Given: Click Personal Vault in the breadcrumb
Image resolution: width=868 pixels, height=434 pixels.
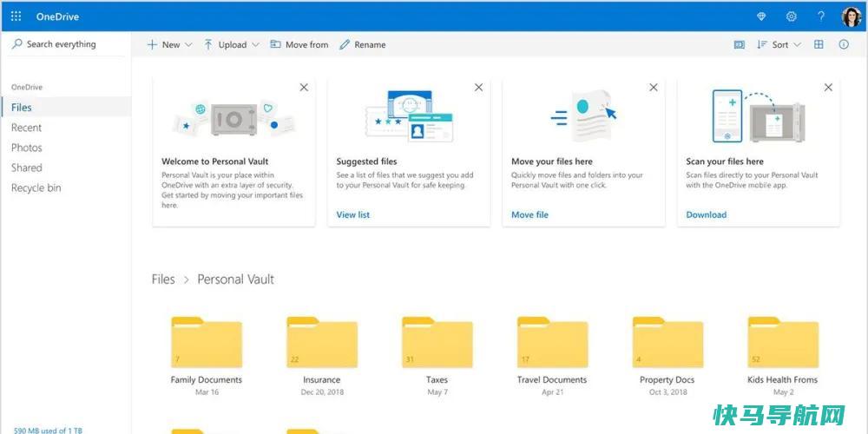Looking at the screenshot, I should point(236,279).
